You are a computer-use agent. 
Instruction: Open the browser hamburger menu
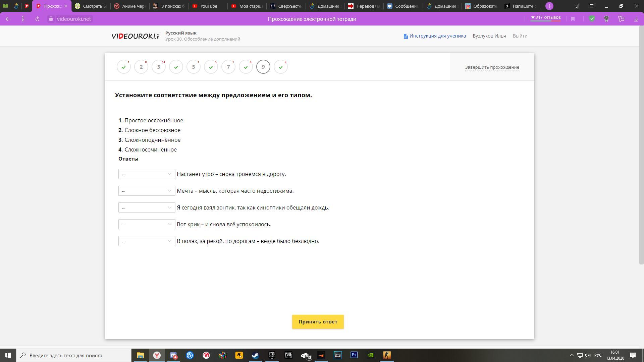coord(592,6)
